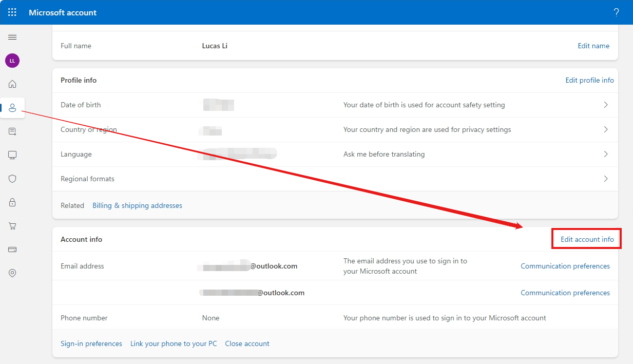
Task: Open Sign-in preferences
Action: [91, 343]
